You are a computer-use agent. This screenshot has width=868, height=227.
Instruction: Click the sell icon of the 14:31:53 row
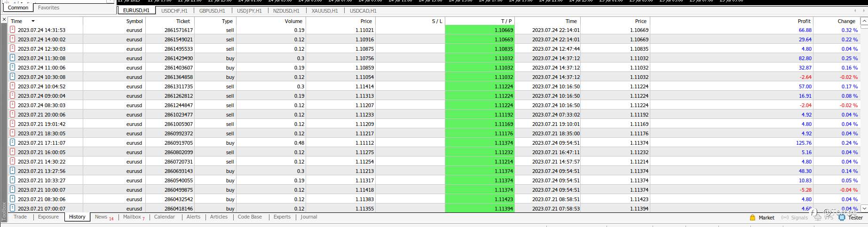[x=13, y=30]
